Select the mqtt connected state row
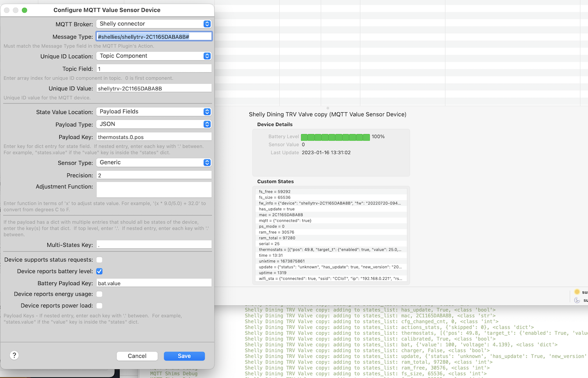 pos(331,220)
